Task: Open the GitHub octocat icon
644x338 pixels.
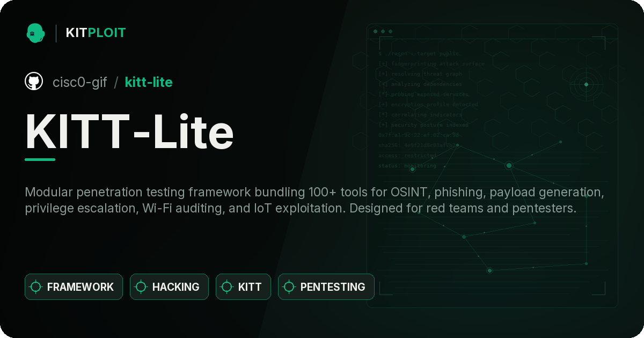Action: click(34, 82)
